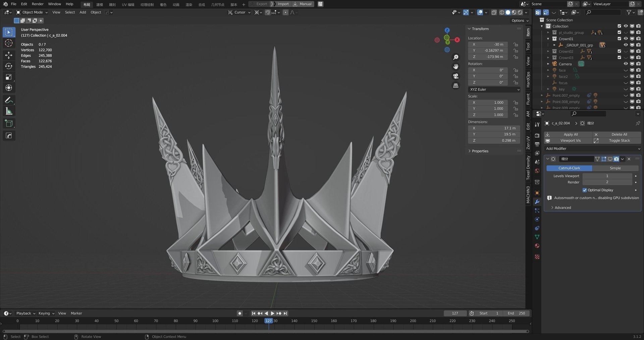Select the Select Box tool
The height and width of the screenshot is (340, 644).
[x=9, y=32]
